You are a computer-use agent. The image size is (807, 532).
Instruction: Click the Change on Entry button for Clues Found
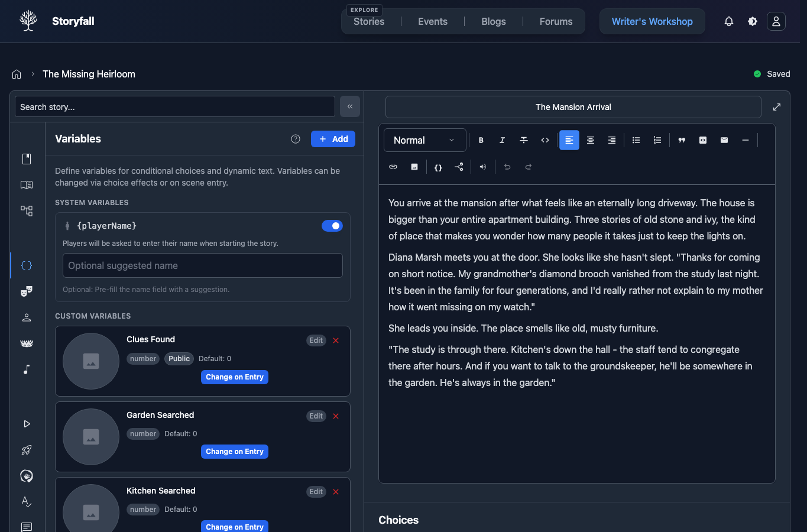tap(234, 377)
